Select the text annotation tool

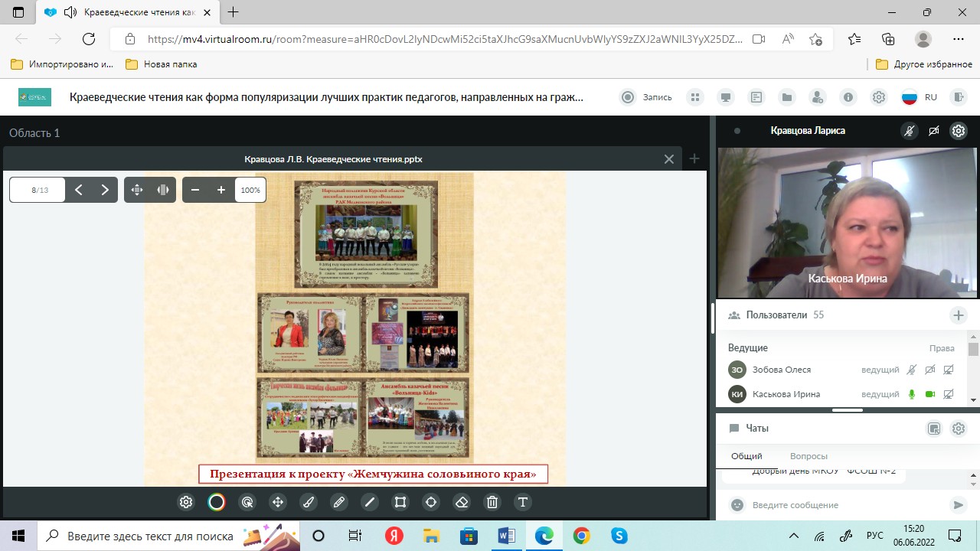point(523,502)
